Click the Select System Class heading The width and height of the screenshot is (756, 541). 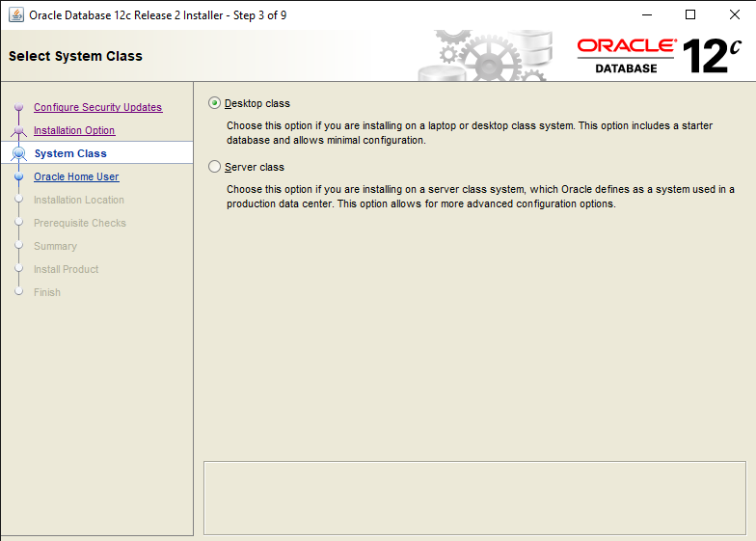click(x=75, y=56)
